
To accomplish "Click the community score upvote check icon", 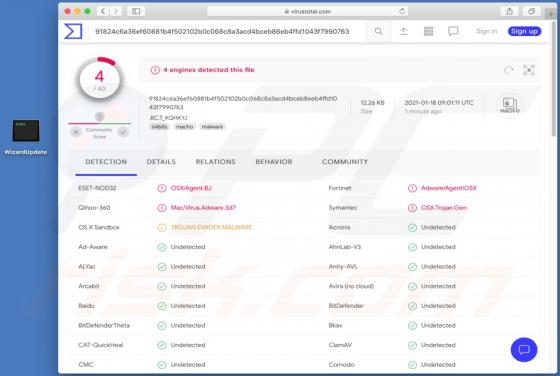I will tap(123, 132).
